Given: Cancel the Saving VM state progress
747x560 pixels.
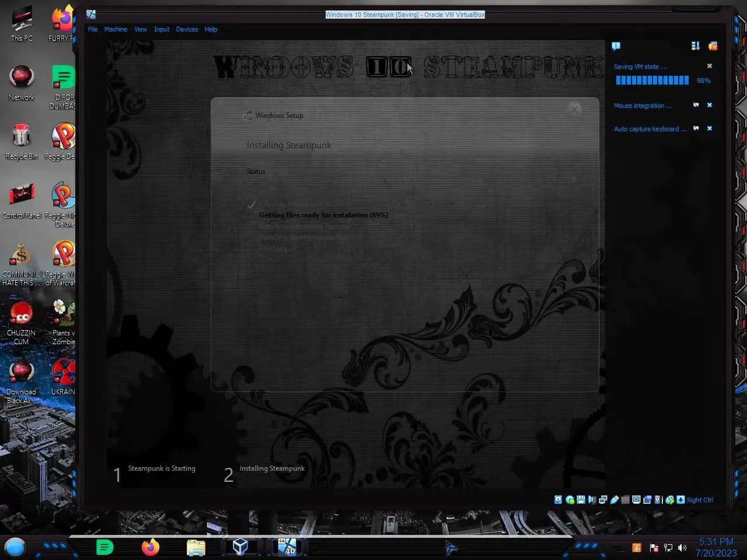Looking at the screenshot, I should tap(710, 66).
